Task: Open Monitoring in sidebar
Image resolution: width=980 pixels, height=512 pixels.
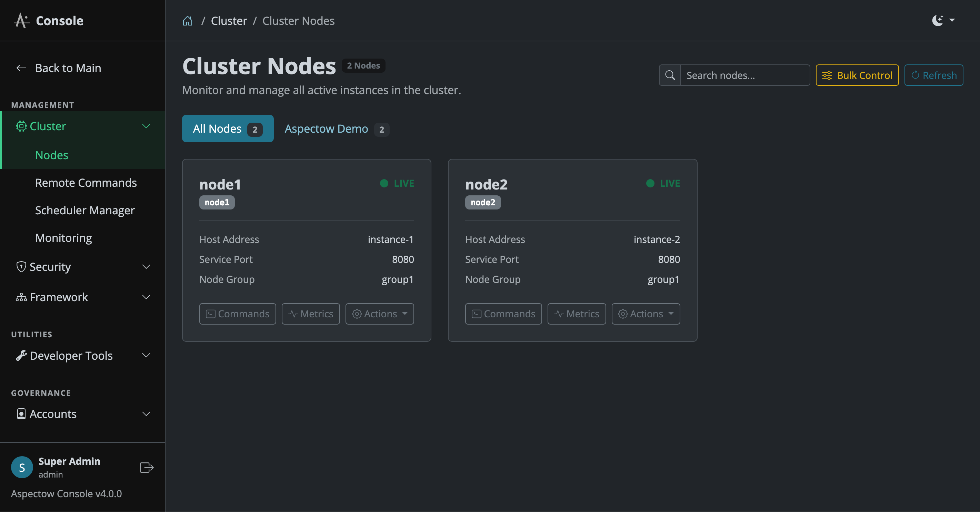Action: coord(63,238)
